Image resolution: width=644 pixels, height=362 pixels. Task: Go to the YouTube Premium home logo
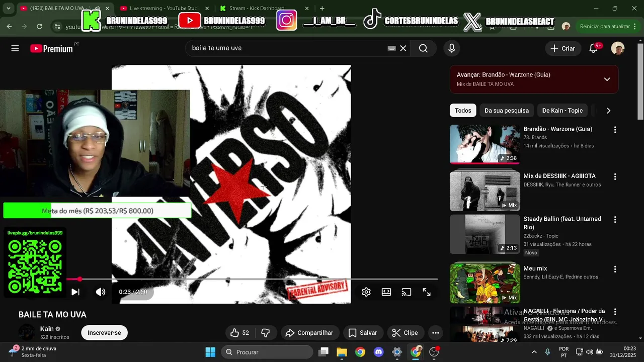coord(52,48)
